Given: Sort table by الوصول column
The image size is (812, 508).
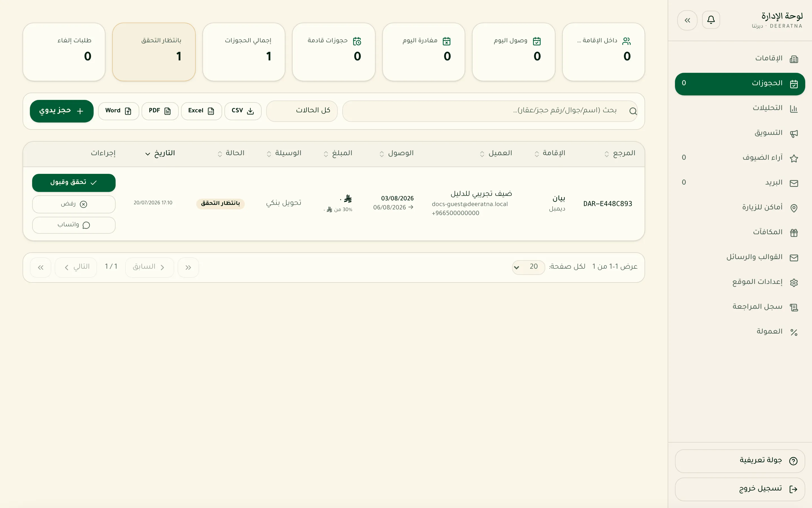Looking at the screenshot, I should tap(396, 154).
